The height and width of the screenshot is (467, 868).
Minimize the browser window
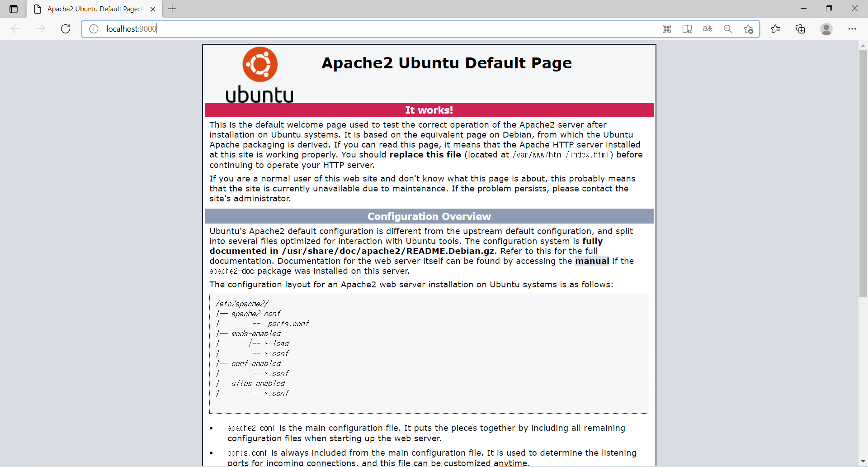[x=803, y=9]
